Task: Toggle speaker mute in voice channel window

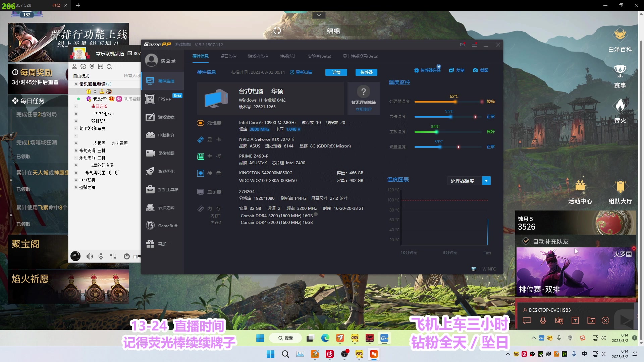Action: [x=90, y=256]
